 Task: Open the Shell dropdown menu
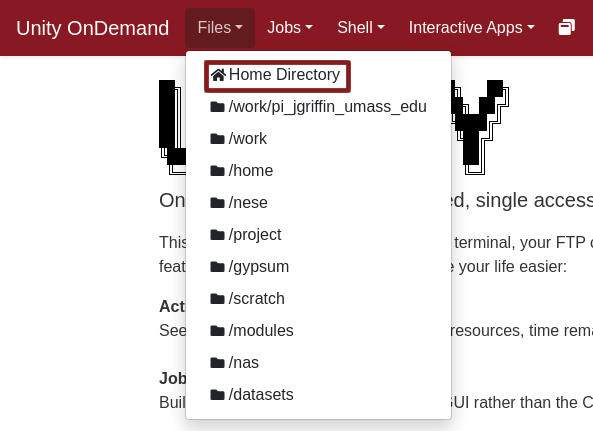(x=361, y=28)
